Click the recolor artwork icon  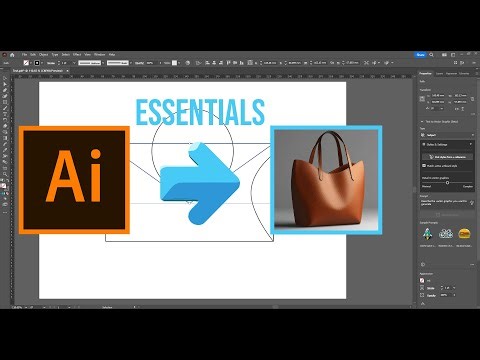[188, 63]
